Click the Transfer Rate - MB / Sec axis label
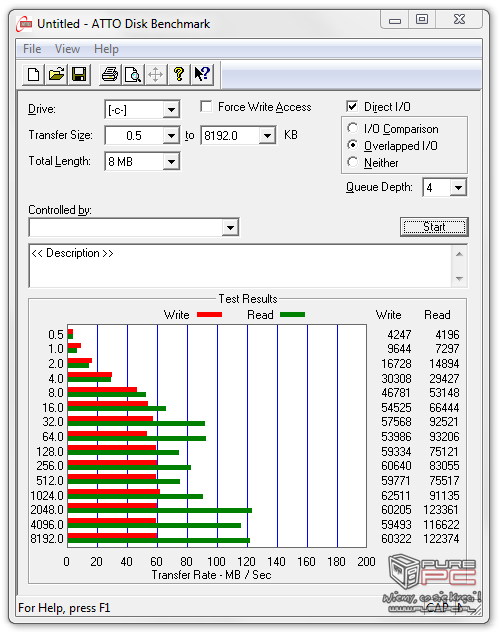The width and height of the screenshot is (500, 634). pos(211,575)
